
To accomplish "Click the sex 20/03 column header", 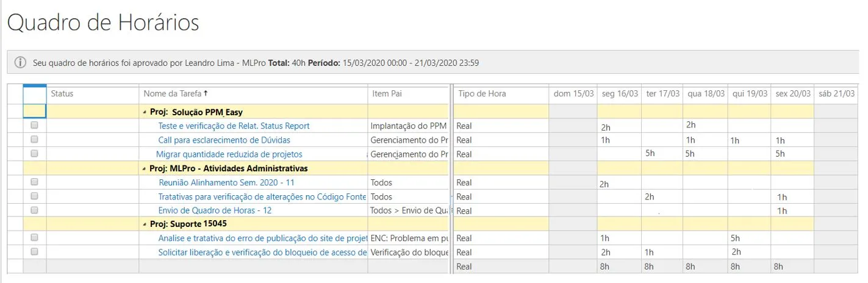I will tap(793, 94).
